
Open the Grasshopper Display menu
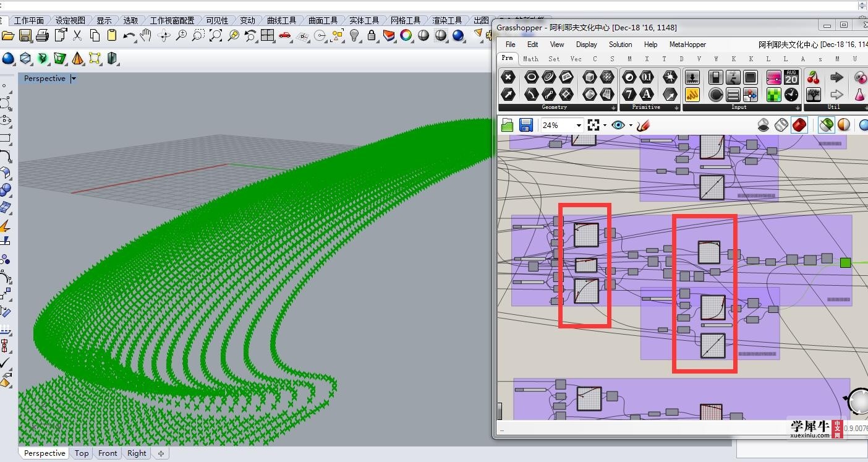586,45
